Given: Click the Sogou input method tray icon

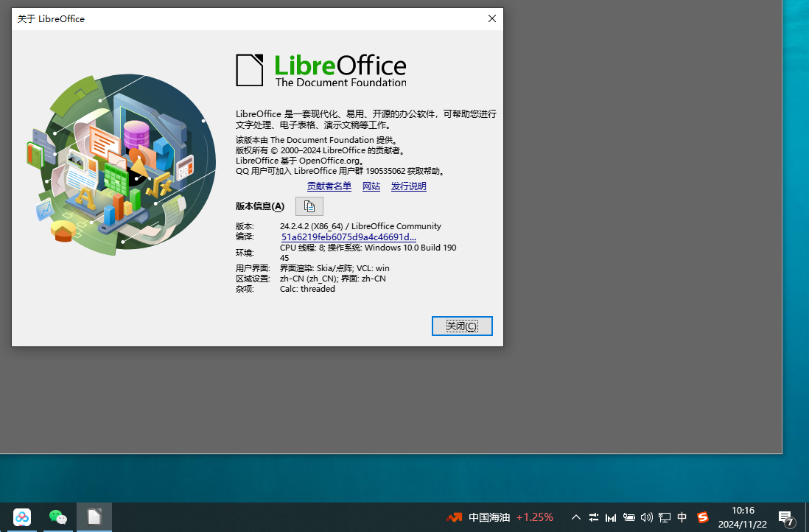Looking at the screenshot, I should tap(703, 517).
